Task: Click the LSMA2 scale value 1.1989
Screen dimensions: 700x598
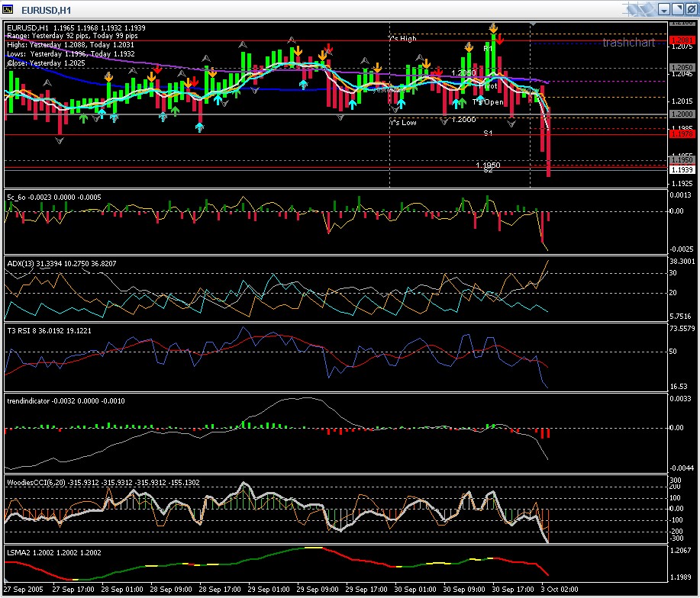Action: click(681, 577)
